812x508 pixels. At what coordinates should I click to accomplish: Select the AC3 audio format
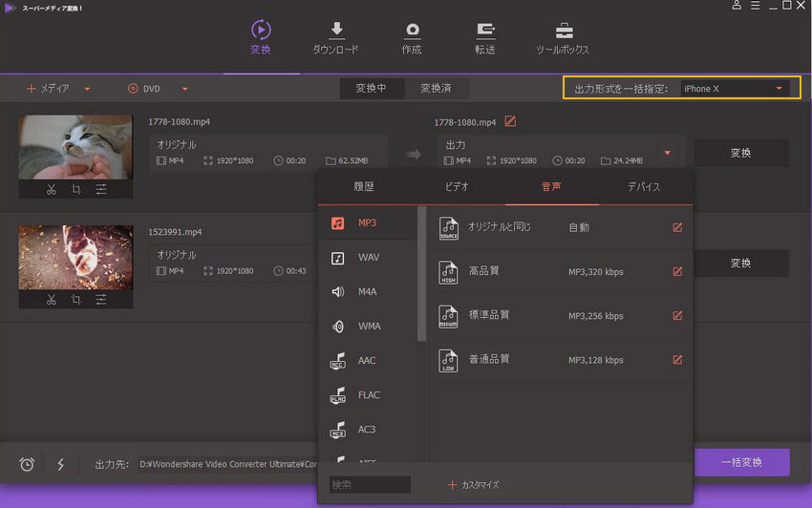tap(368, 430)
